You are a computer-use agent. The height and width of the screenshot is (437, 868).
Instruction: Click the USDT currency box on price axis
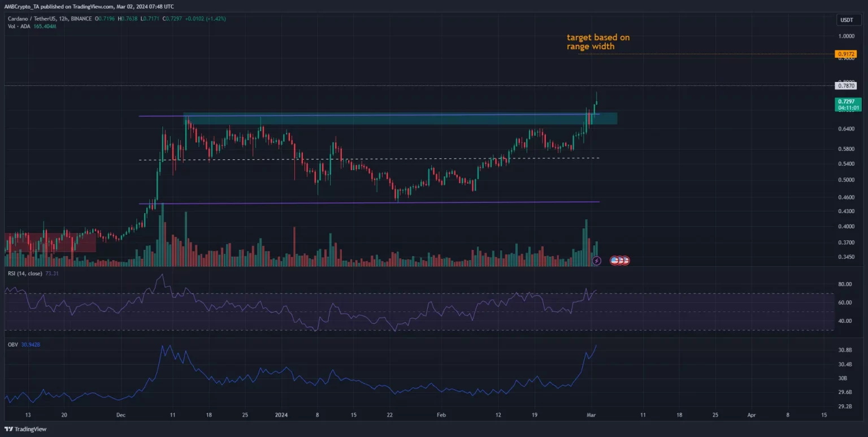(x=845, y=20)
